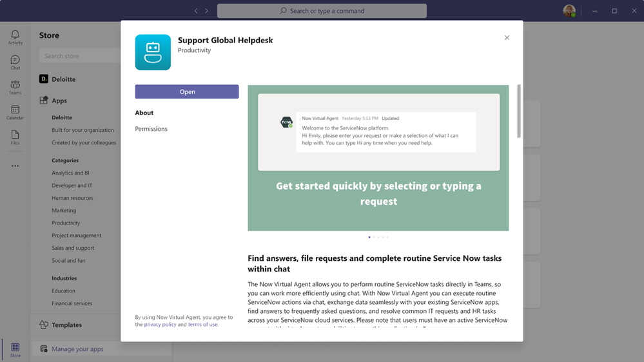Navigate forward with the right arrow
Image resolution: width=644 pixels, height=362 pixels.
(206, 11)
